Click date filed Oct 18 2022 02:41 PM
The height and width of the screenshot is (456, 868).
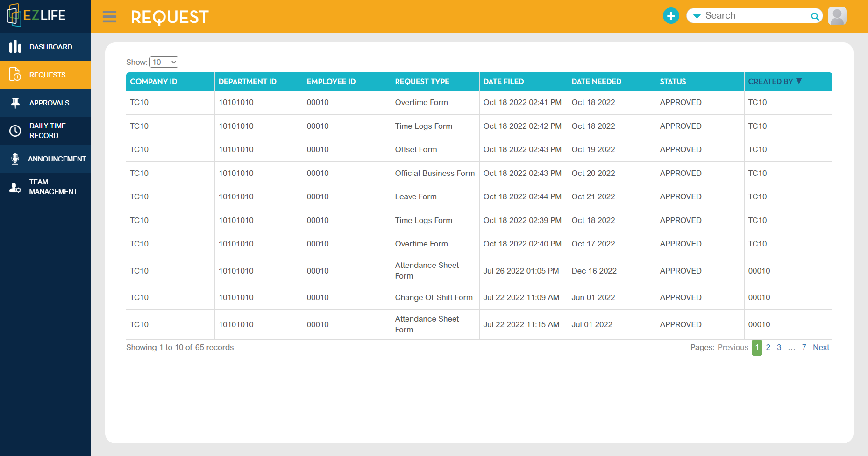(x=522, y=102)
